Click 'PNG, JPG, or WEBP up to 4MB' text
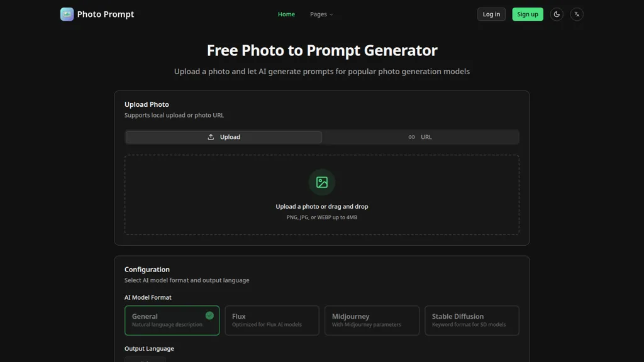 pyautogui.click(x=321, y=217)
